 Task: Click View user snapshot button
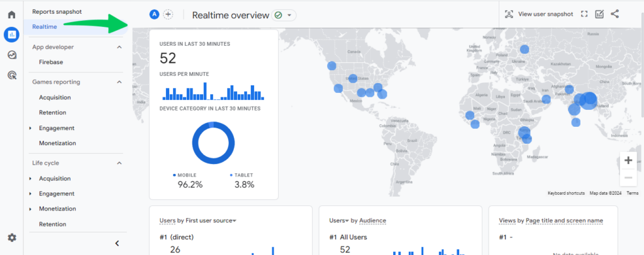(x=539, y=14)
